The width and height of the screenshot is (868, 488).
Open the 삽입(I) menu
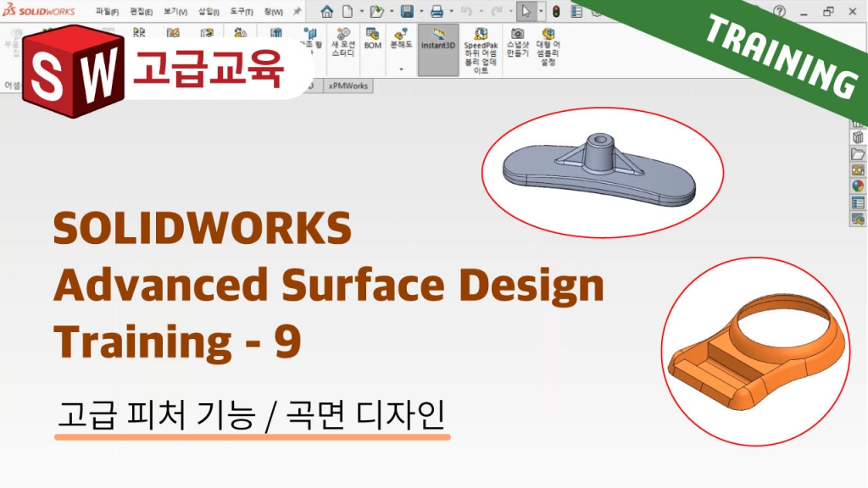(209, 12)
